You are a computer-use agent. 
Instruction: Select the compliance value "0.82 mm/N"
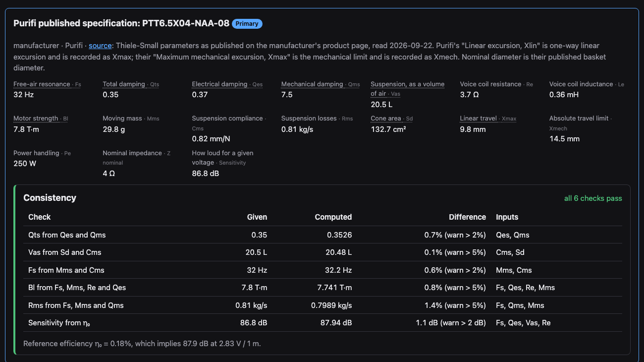pyautogui.click(x=211, y=139)
